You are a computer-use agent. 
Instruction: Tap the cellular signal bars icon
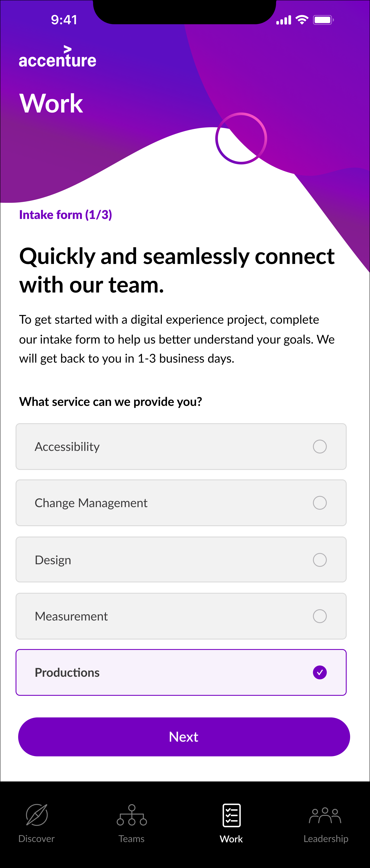284,20
